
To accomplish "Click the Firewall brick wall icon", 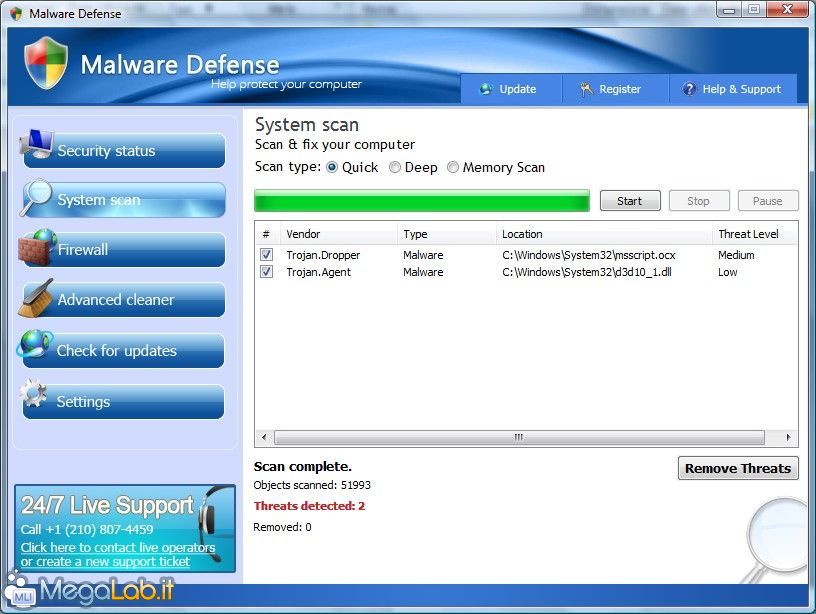I will pos(37,248).
